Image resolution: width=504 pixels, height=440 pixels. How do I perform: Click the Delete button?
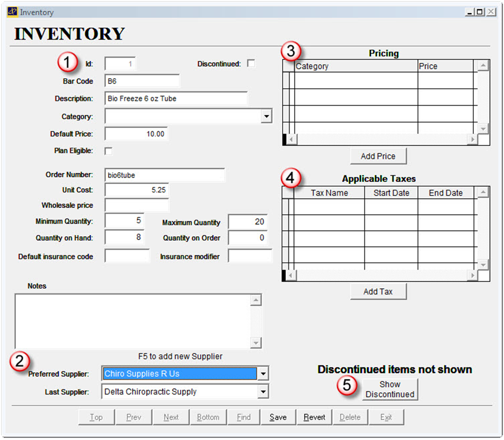click(x=350, y=417)
